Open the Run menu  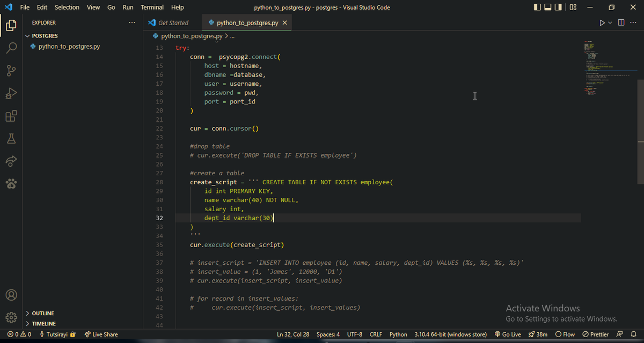(x=128, y=7)
